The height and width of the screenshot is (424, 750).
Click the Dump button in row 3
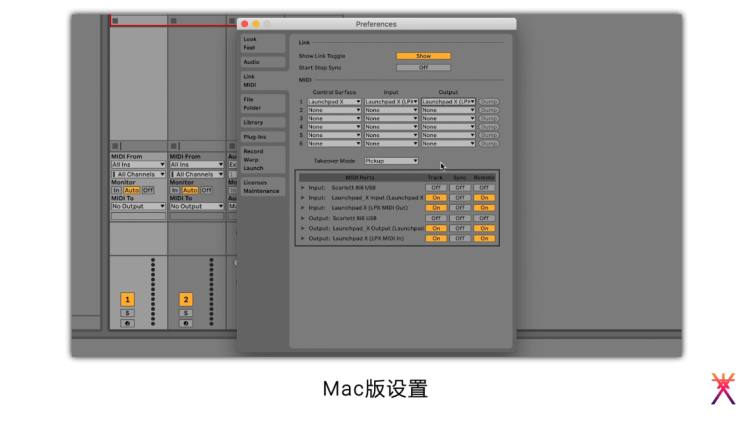[489, 118]
